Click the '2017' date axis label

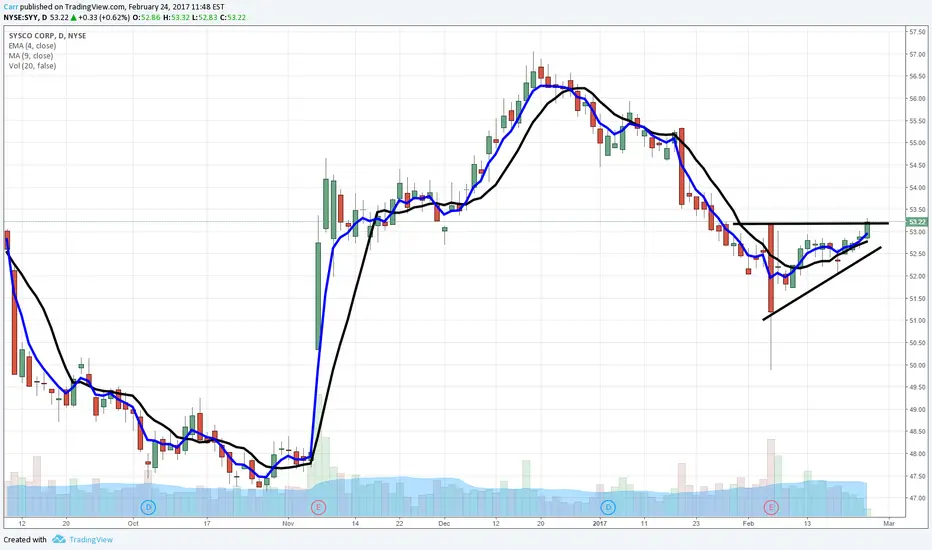pos(600,524)
